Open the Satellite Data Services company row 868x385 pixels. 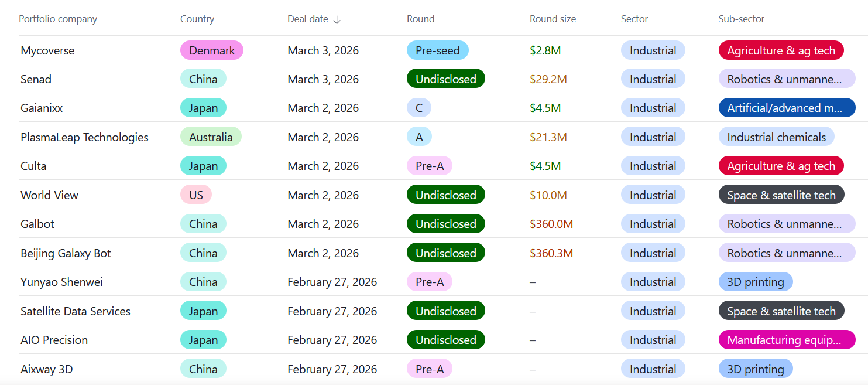(76, 311)
